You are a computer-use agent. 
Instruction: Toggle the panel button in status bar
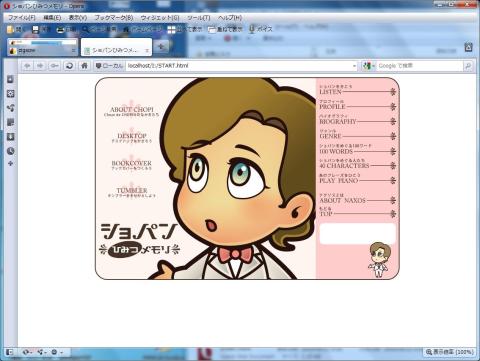coord(9,352)
